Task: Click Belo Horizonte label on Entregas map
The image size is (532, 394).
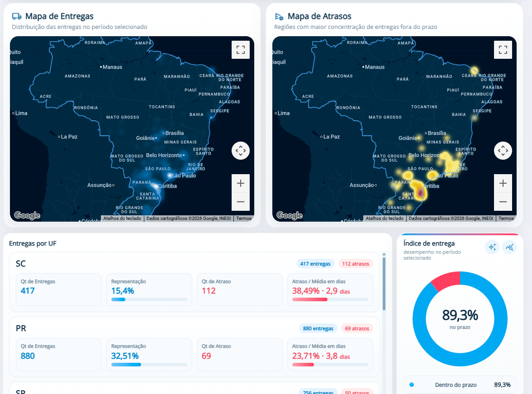Action: [x=164, y=155]
